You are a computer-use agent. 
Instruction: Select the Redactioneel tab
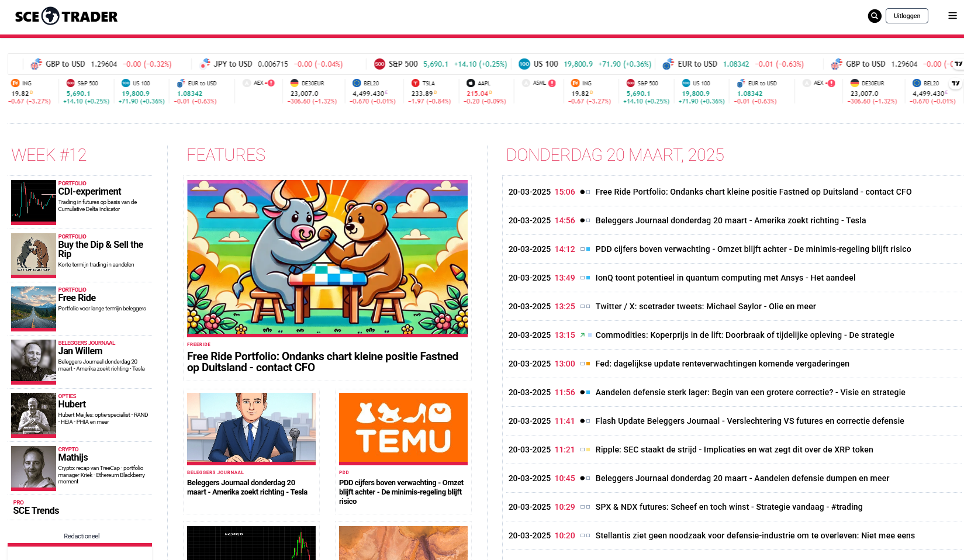pos(81,536)
